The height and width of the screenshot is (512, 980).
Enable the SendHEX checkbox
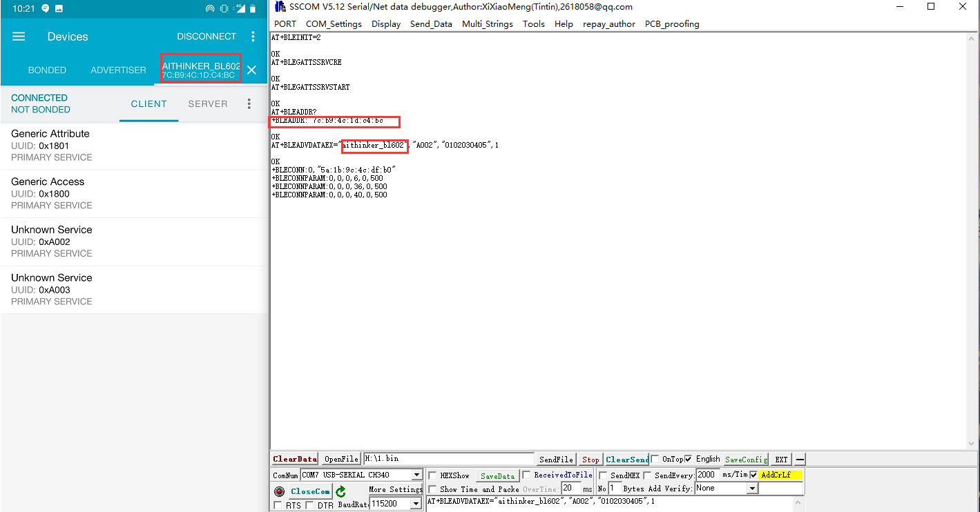tap(603, 475)
